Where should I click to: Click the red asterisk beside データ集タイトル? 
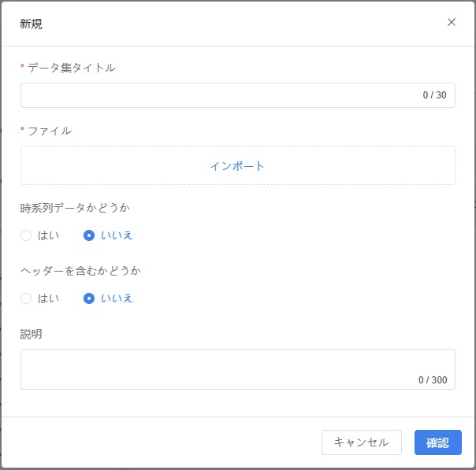click(x=23, y=68)
